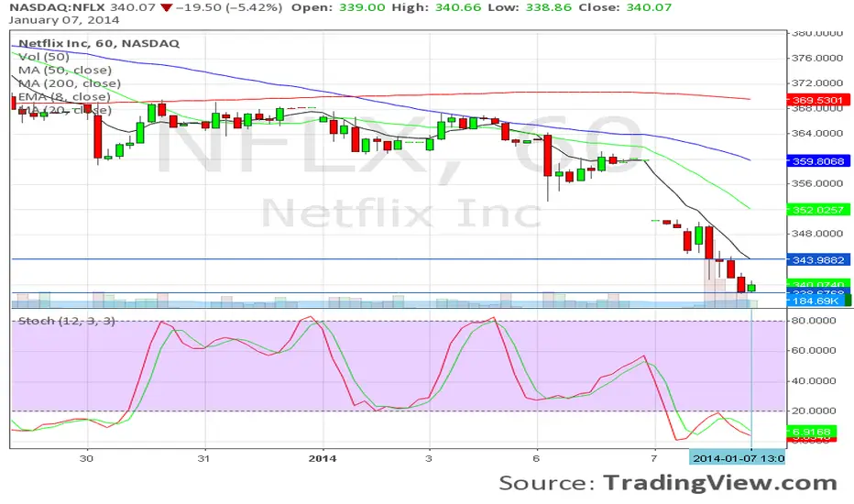Click the MA (50, close) indicator label
Viewport: 854px width, 504px height.
(x=65, y=70)
